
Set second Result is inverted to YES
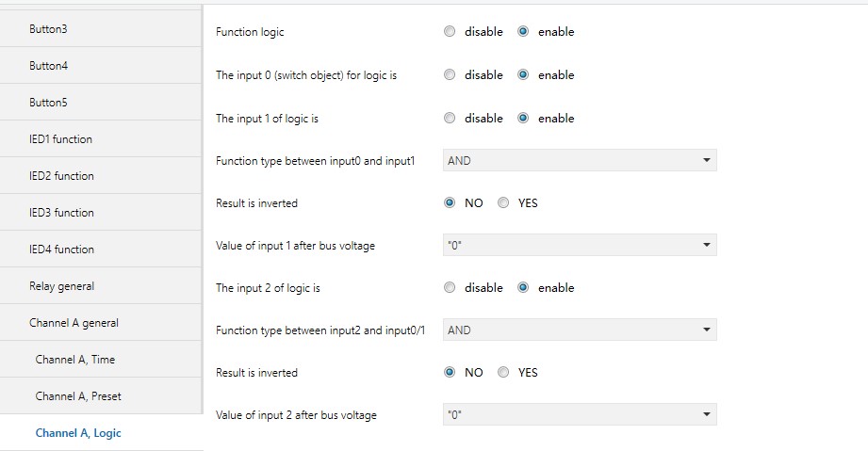[x=503, y=373]
